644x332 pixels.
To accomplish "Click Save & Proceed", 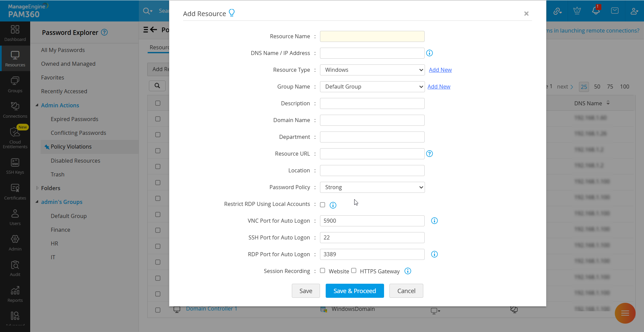I will tap(355, 291).
